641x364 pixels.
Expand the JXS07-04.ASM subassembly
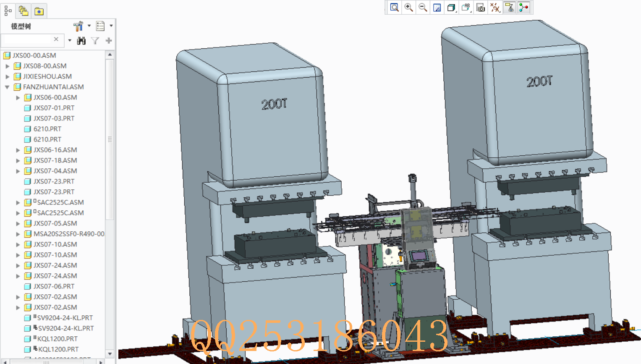point(18,171)
